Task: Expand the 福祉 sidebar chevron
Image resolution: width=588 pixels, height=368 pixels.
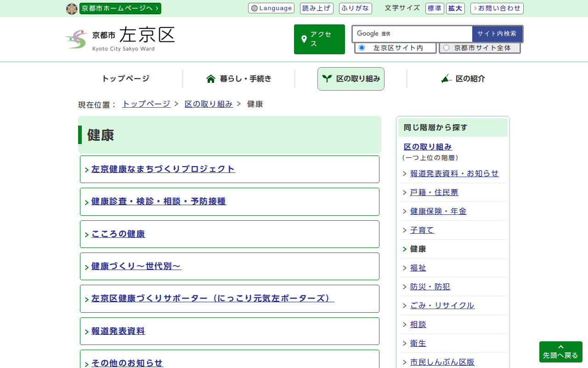Action: (x=405, y=268)
